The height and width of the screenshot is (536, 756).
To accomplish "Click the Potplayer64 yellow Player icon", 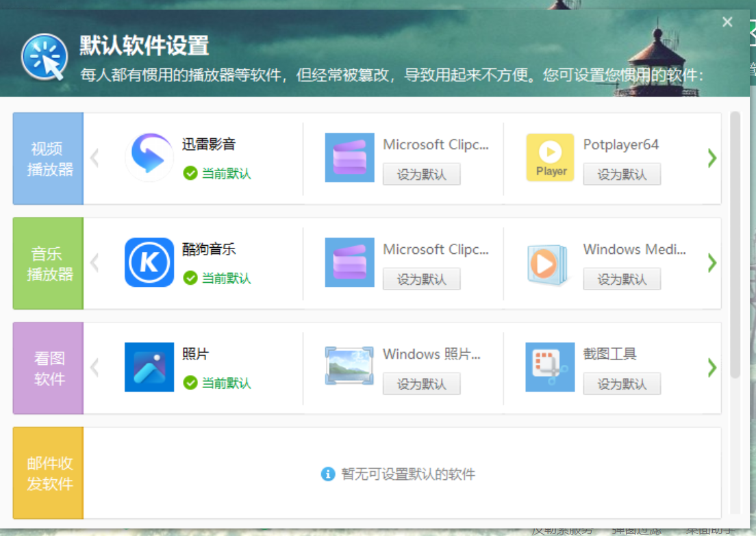I will [x=550, y=157].
